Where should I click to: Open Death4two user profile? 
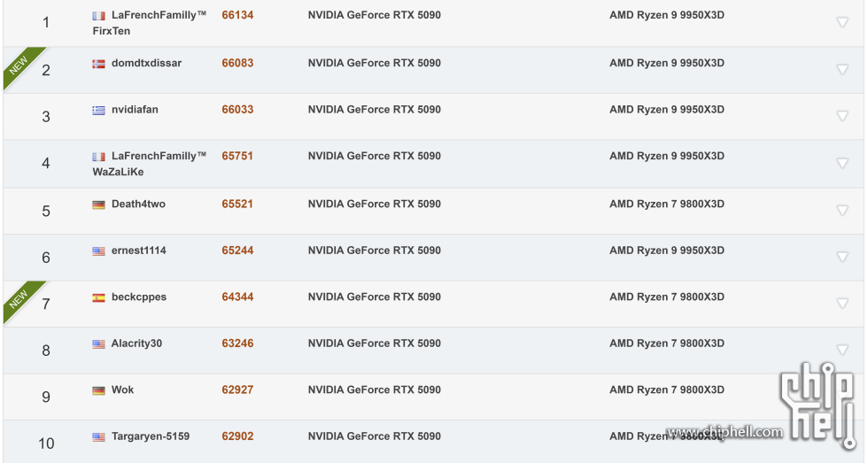138,204
